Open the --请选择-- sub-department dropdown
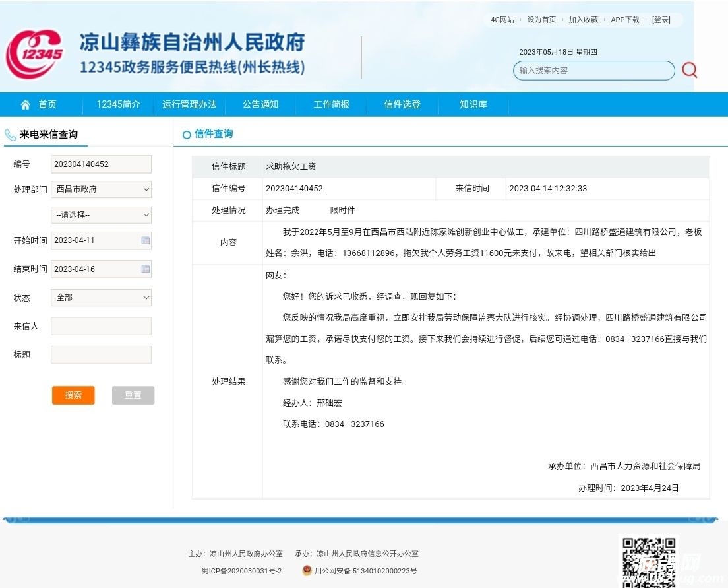 tap(101, 215)
